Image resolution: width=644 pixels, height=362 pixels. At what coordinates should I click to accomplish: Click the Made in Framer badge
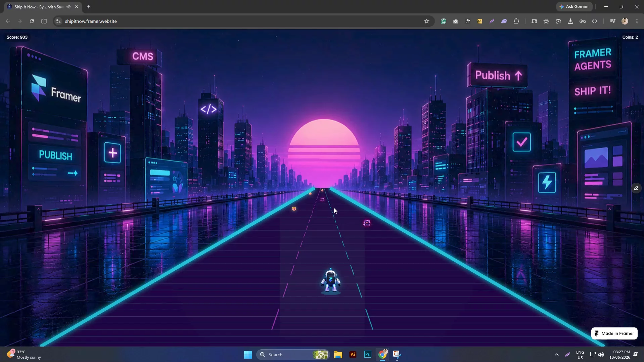coord(614,333)
